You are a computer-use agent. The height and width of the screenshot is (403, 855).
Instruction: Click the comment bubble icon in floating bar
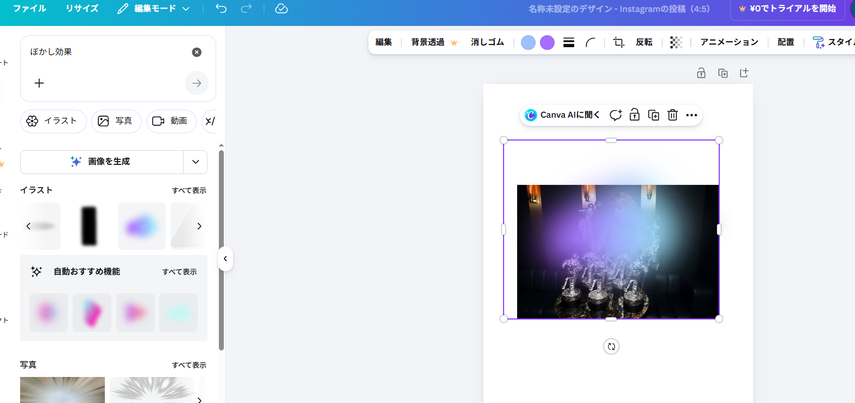pos(616,115)
